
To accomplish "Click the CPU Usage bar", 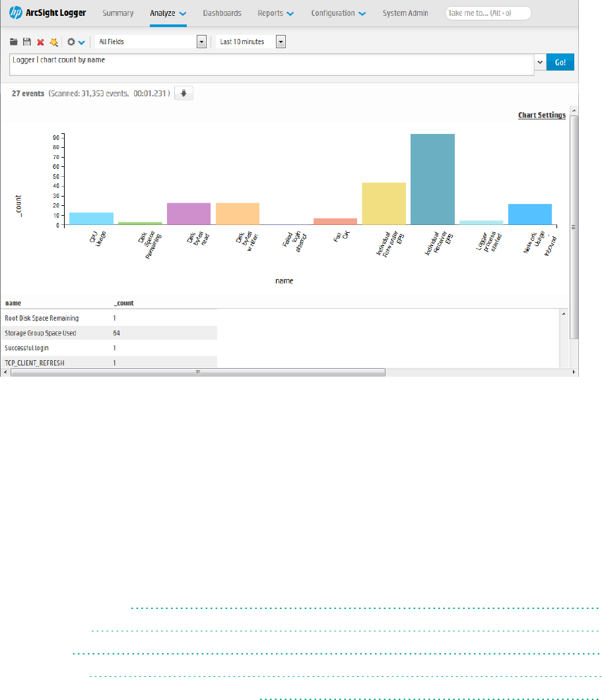I will tap(92, 218).
